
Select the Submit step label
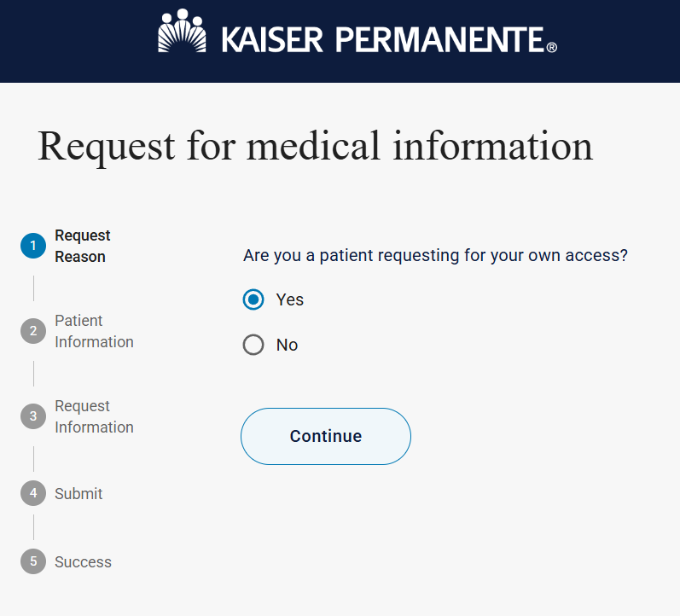(x=78, y=493)
